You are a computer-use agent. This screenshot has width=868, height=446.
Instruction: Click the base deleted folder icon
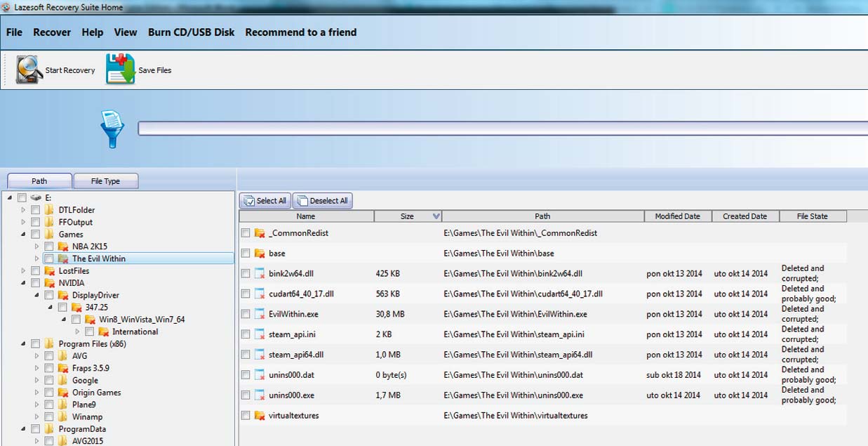(x=260, y=254)
